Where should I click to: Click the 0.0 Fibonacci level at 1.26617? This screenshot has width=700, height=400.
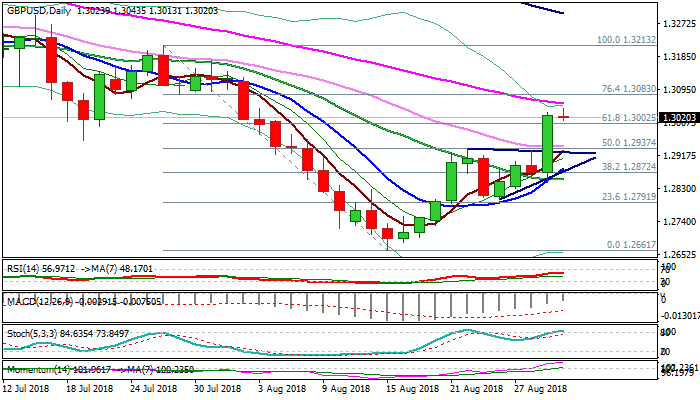click(627, 245)
